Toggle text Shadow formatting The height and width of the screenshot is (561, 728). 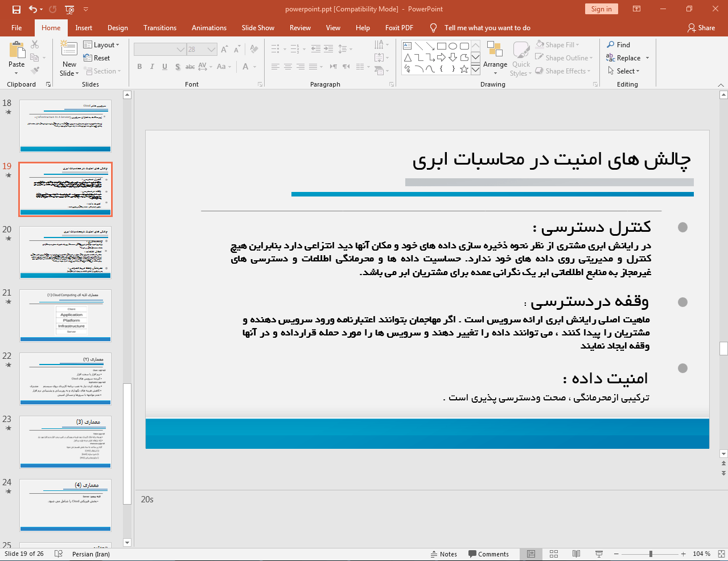click(x=178, y=67)
